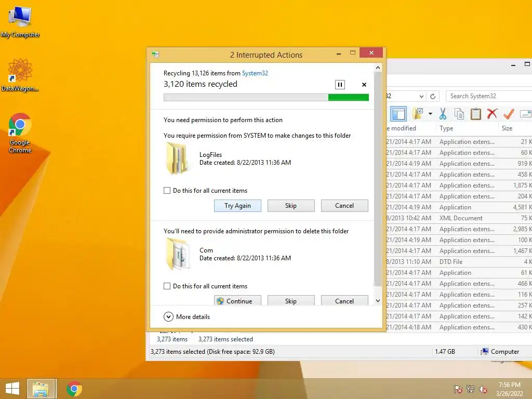The image size is (532, 399).
Task: Skip the Com folder
Action: 291,301
